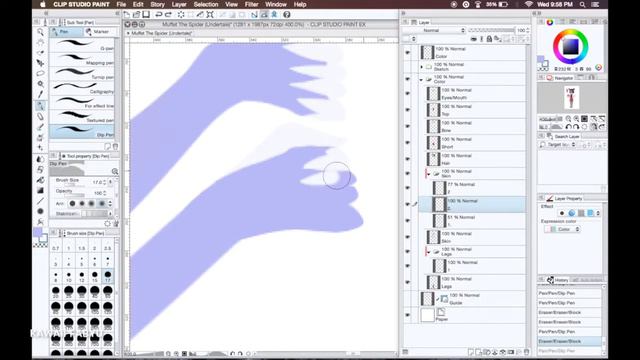Open Help question mark icon in command bar
This screenshot has height=360, width=640.
[287, 15]
